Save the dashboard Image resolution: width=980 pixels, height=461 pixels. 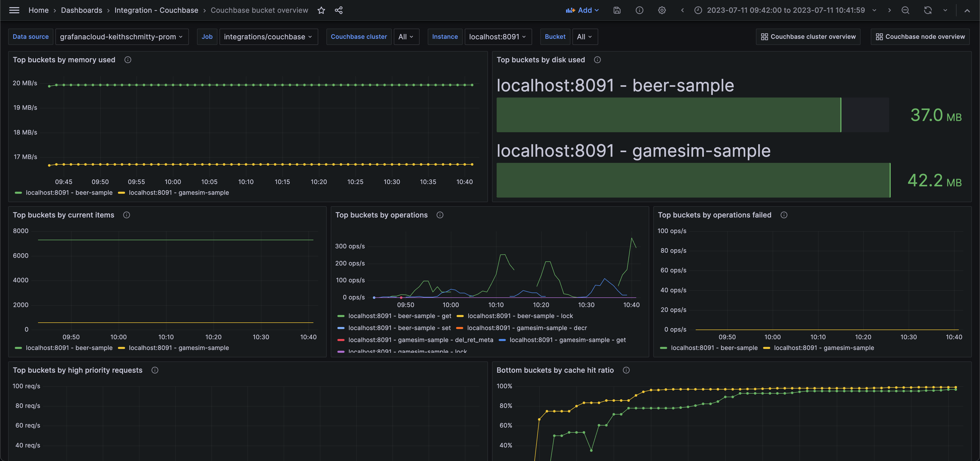point(617,10)
